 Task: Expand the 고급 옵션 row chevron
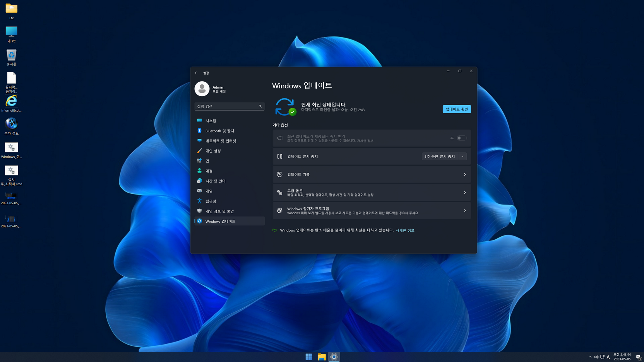tap(465, 193)
